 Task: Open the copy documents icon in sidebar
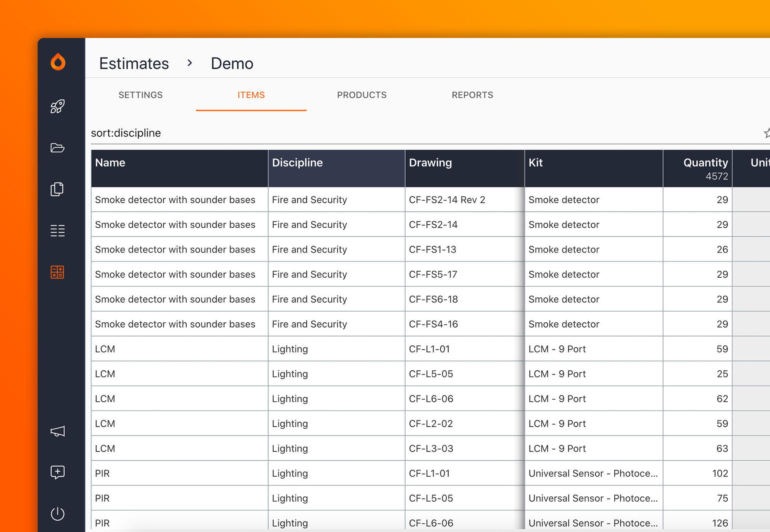point(58,189)
